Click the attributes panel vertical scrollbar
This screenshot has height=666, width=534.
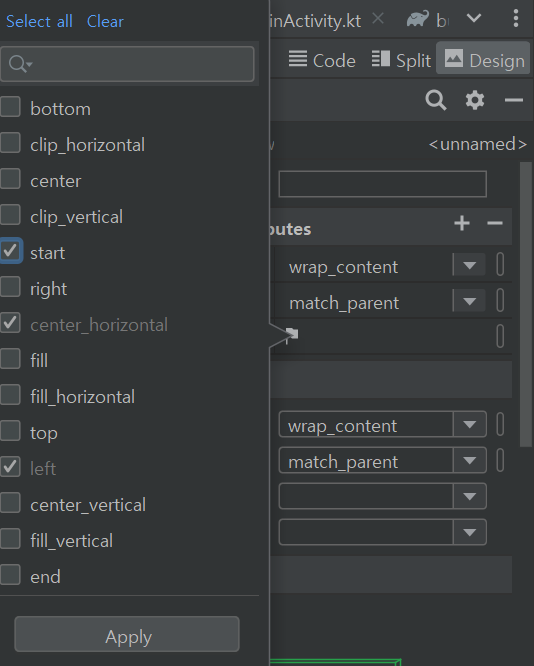tap(526, 304)
